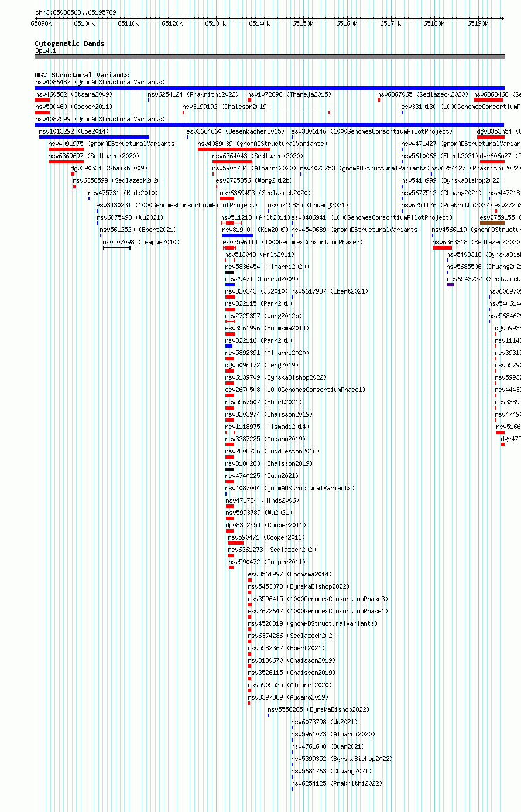Click nsv5556285 (ByrskaBishop2022) label
This screenshot has width=521, height=812.
[x=319, y=709]
